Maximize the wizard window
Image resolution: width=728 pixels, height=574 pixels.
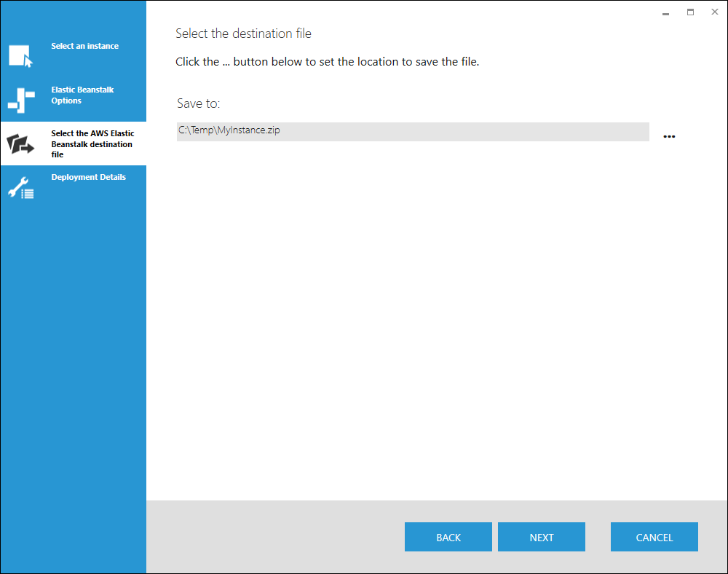(x=690, y=12)
